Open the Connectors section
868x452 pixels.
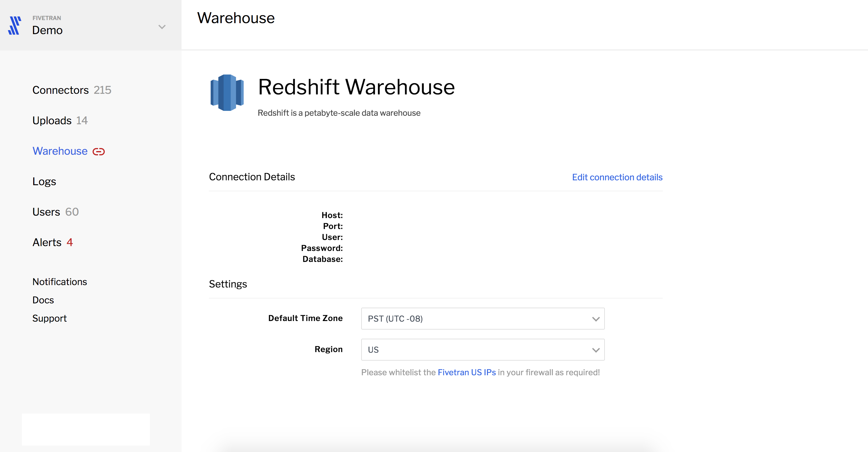(x=61, y=90)
